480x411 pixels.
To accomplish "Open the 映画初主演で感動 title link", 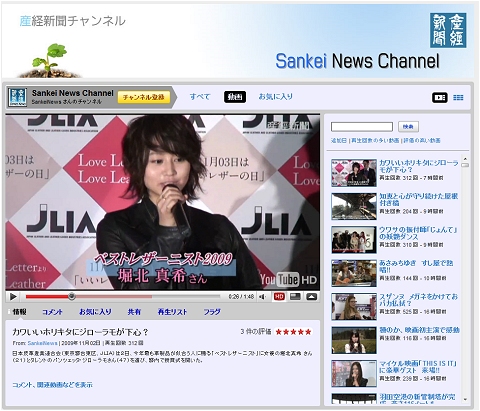I will (x=419, y=330).
